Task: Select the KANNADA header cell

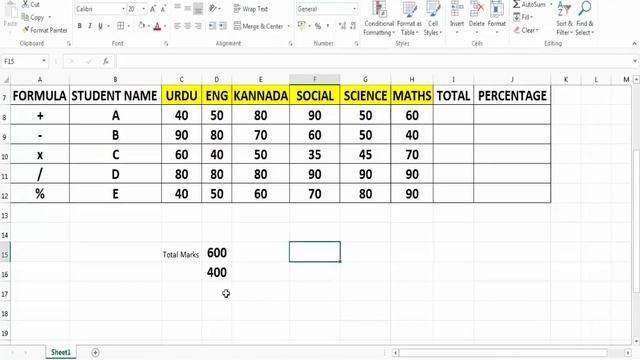Action: [x=260, y=96]
